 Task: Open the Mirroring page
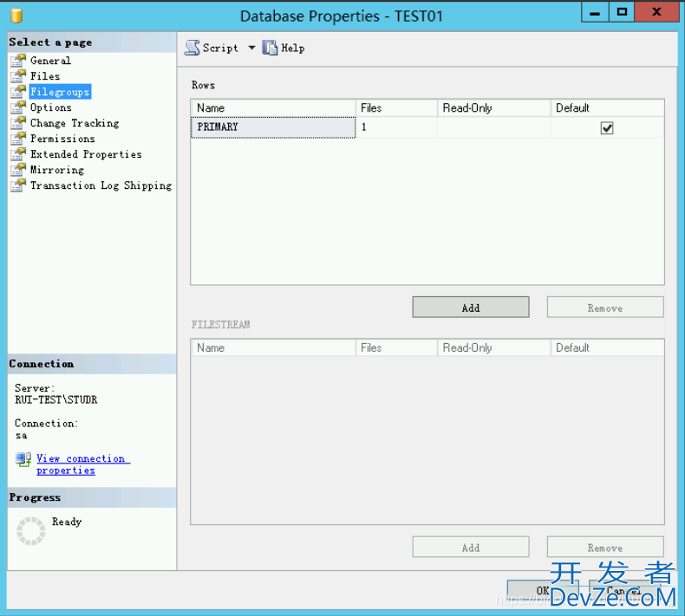point(56,170)
